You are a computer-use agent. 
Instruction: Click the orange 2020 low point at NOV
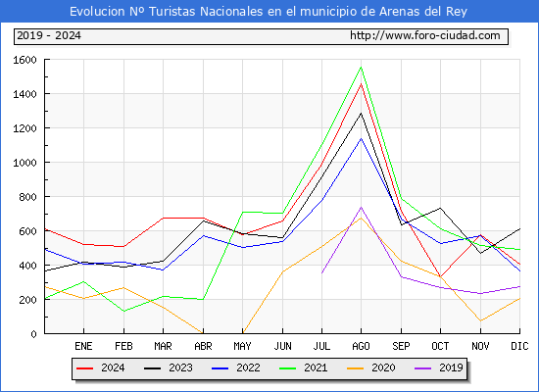480,320
